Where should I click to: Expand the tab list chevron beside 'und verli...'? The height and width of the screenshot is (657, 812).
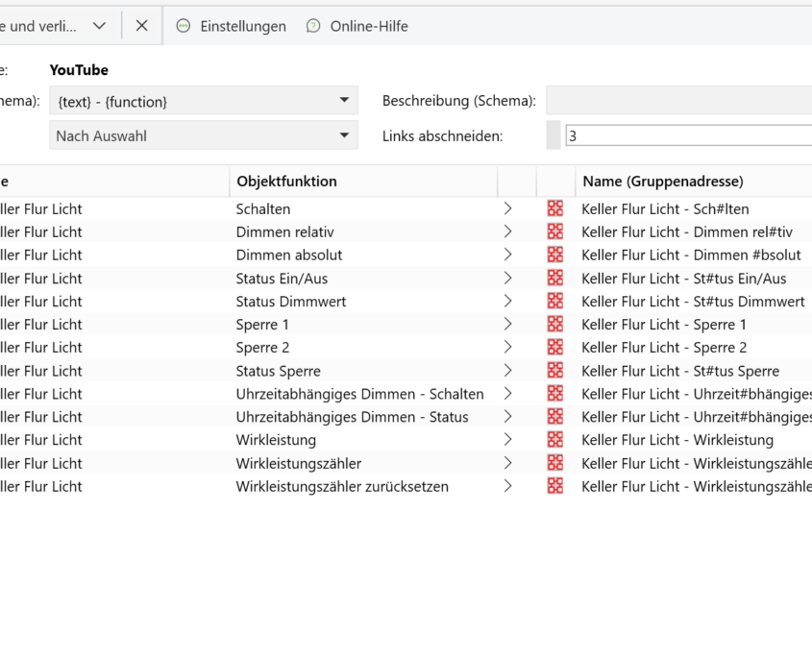click(99, 25)
